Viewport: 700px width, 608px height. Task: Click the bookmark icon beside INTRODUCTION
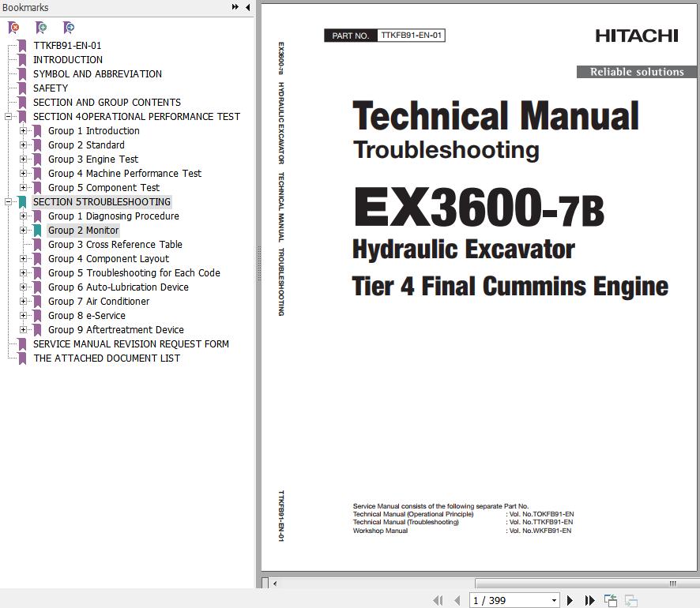tap(22, 60)
